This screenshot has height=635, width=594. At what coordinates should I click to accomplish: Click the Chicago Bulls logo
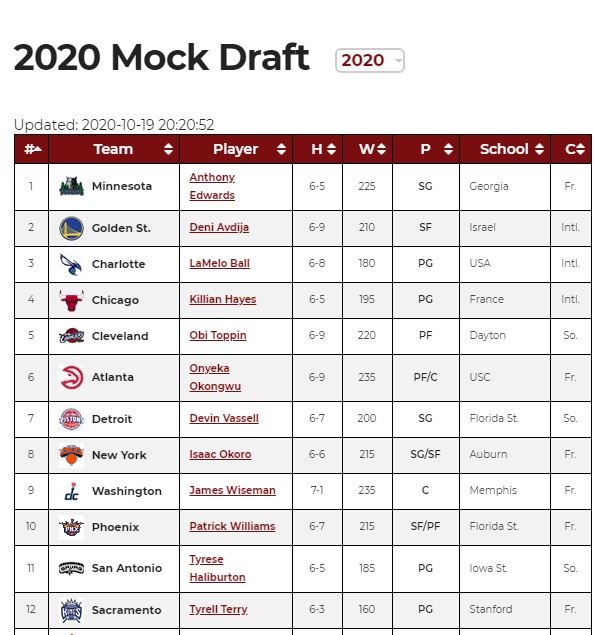tap(71, 300)
